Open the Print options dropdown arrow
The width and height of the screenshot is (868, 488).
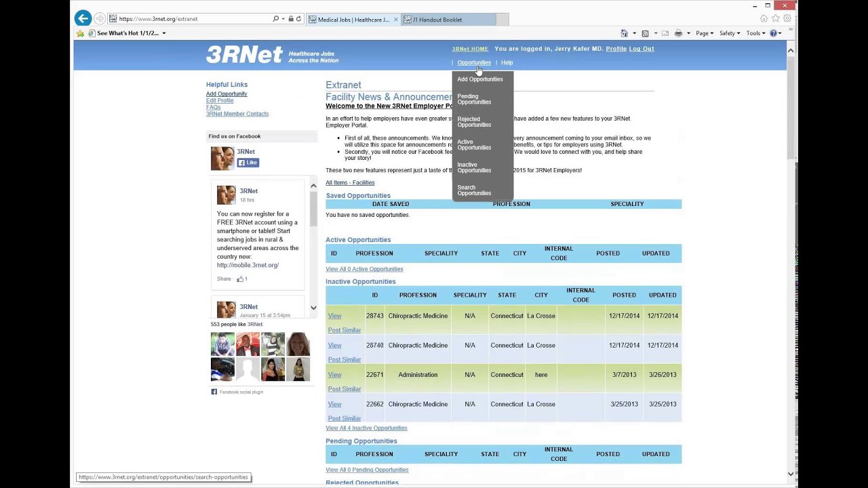[688, 33]
